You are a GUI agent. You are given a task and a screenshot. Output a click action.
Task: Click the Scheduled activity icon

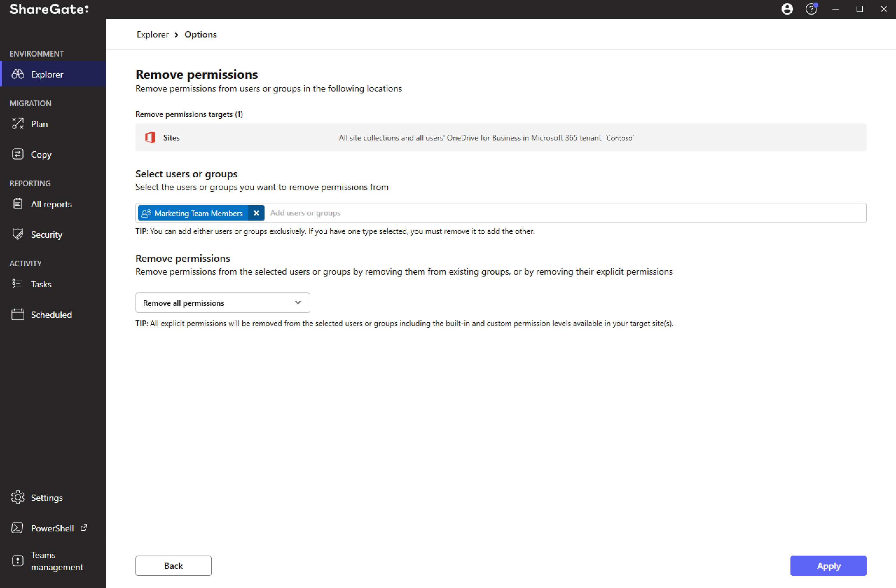tap(18, 314)
